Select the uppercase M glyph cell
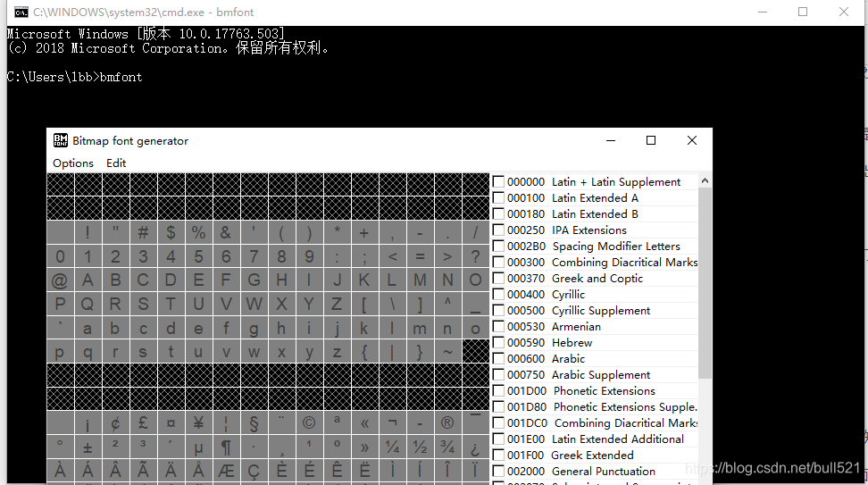The height and width of the screenshot is (485, 868). pyautogui.click(x=421, y=280)
